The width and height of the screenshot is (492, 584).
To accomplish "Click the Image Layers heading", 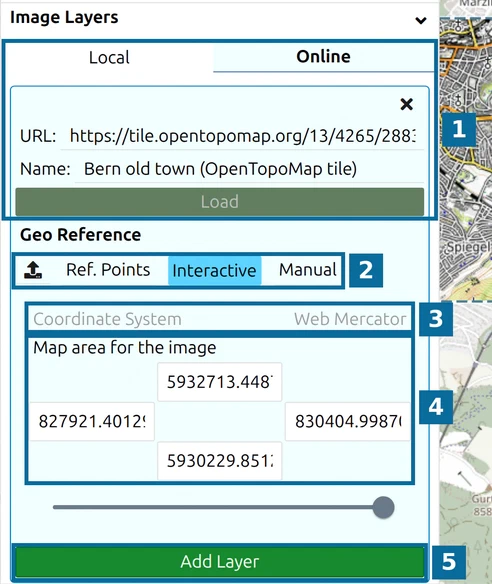I will tap(64, 18).
